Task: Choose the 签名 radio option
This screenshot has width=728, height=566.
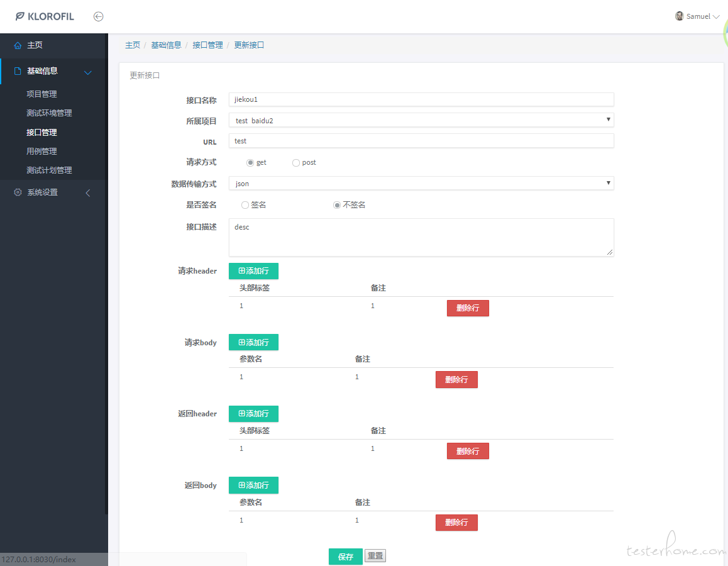Action: (x=245, y=205)
